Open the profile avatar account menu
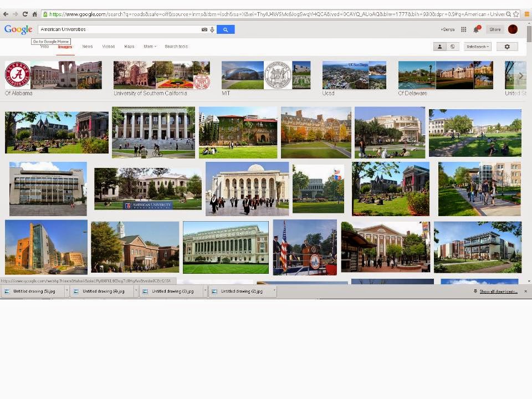The width and height of the screenshot is (532, 399). click(513, 29)
